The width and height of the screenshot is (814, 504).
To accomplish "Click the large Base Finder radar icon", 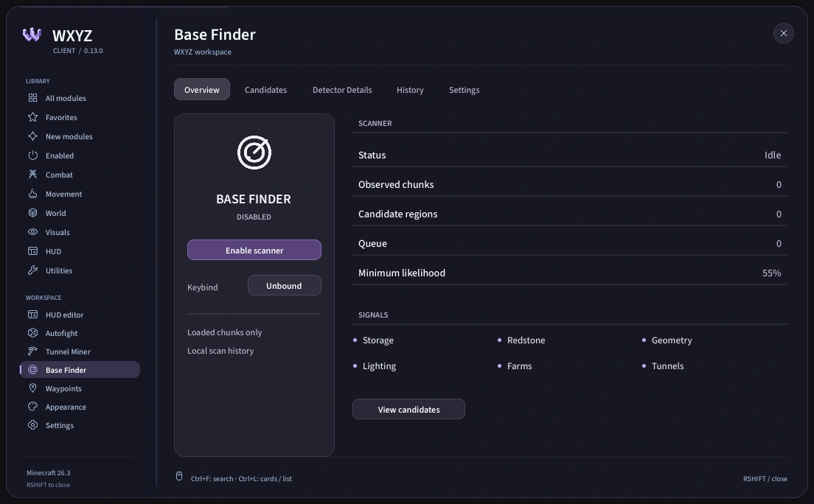I will (254, 153).
